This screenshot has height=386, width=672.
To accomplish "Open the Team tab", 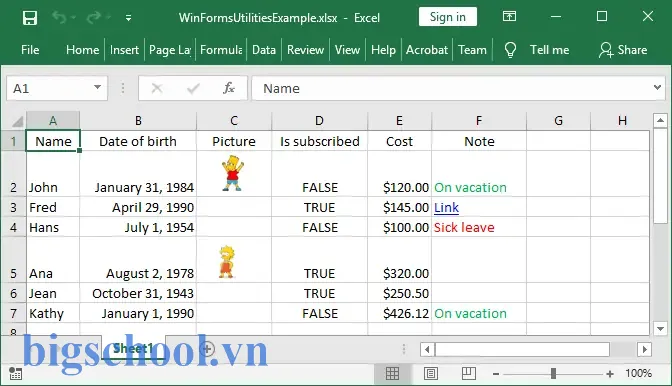I will pos(472,50).
